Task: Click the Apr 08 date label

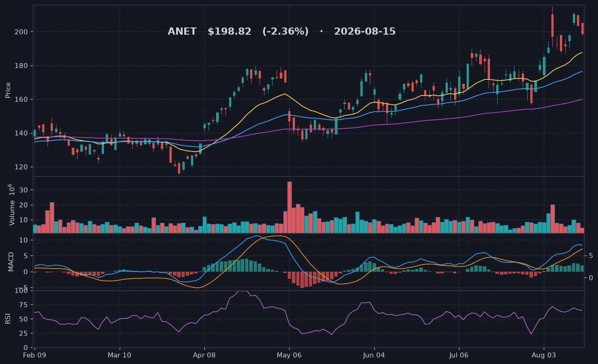Action: pos(204,355)
